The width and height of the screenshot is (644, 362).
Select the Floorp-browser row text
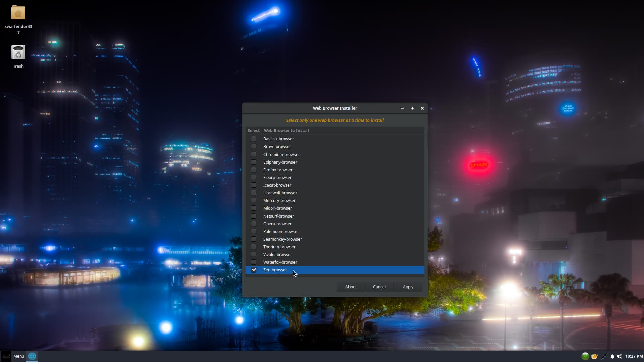[277, 177]
